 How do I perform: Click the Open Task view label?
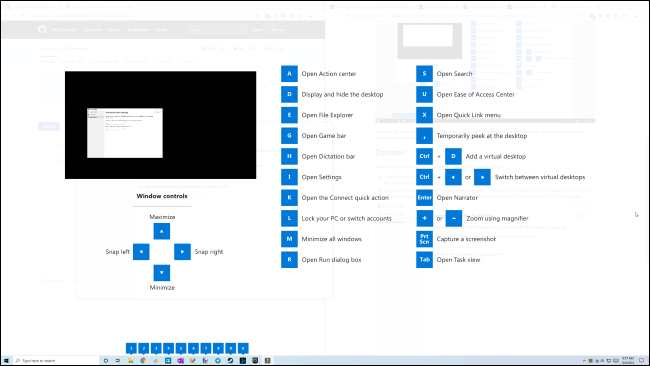point(458,260)
